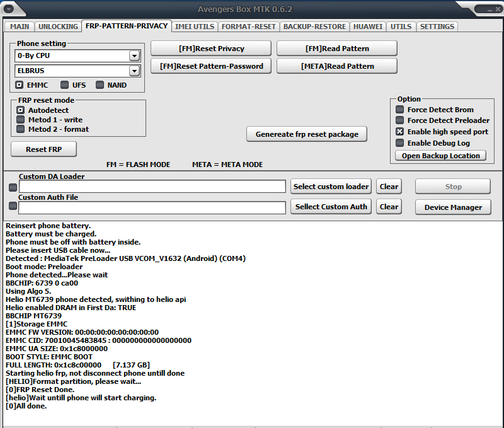This screenshot has height=428, width=504.
Task: Click log line 'Reinsert phone battery.'
Action: point(49,226)
